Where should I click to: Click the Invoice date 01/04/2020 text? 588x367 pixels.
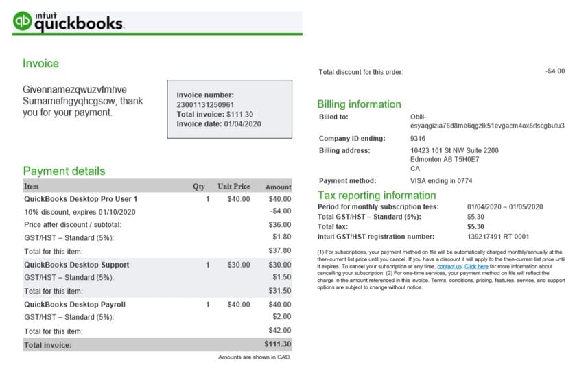click(x=219, y=124)
